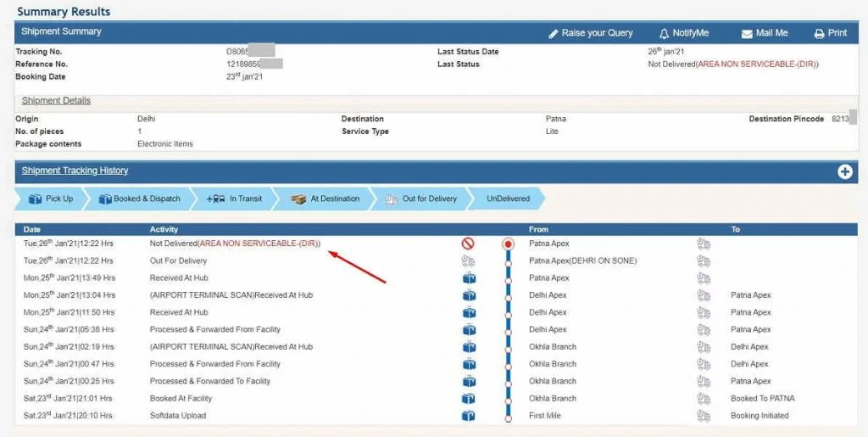The height and width of the screenshot is (437, 868).
Task: Click 'Sat,23rd Jan'21|21:01 Hrs' date cell
Action: (x=68, y=398)
